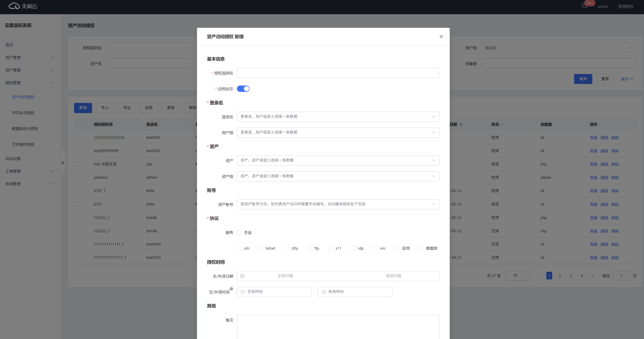
Task: Click the sort arrows on 日期 column
Action: (x=461, y=124)
